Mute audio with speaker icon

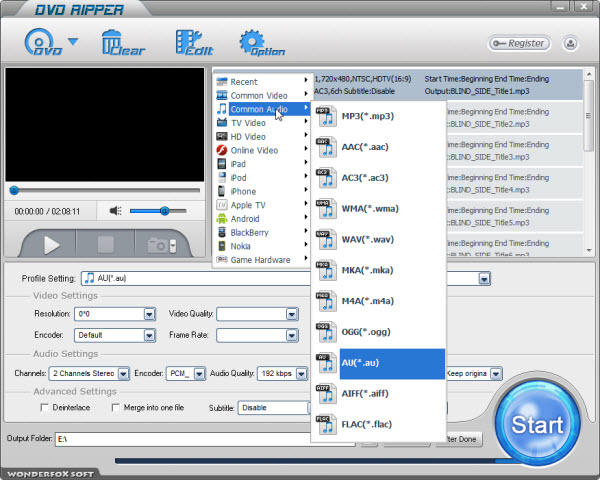pos(115,211)
